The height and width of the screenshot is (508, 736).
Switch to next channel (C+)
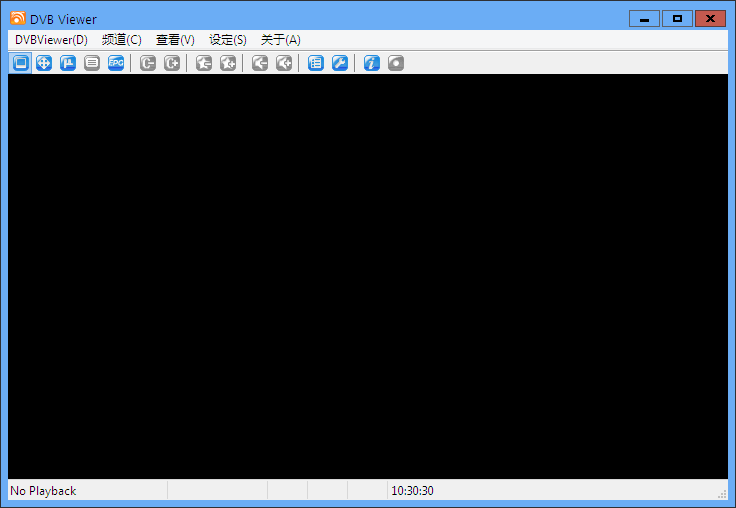pos(172,63)
